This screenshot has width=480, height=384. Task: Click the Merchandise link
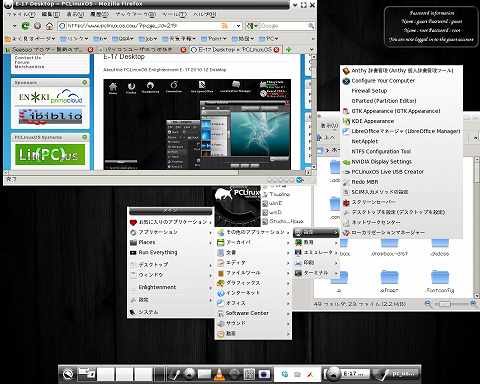(x=30, y=67)
